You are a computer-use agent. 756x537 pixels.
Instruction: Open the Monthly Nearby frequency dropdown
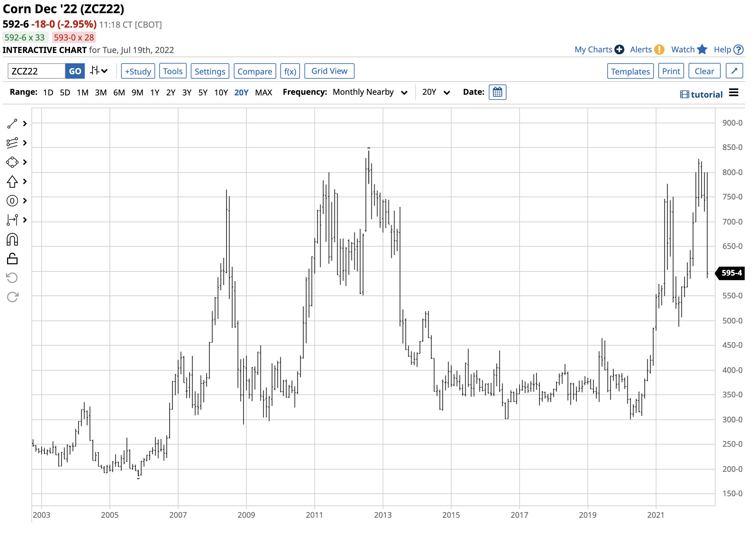[370, 92]
